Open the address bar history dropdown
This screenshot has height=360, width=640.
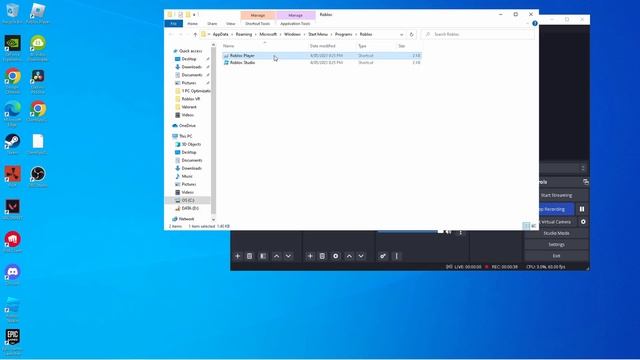pos(402,34)
